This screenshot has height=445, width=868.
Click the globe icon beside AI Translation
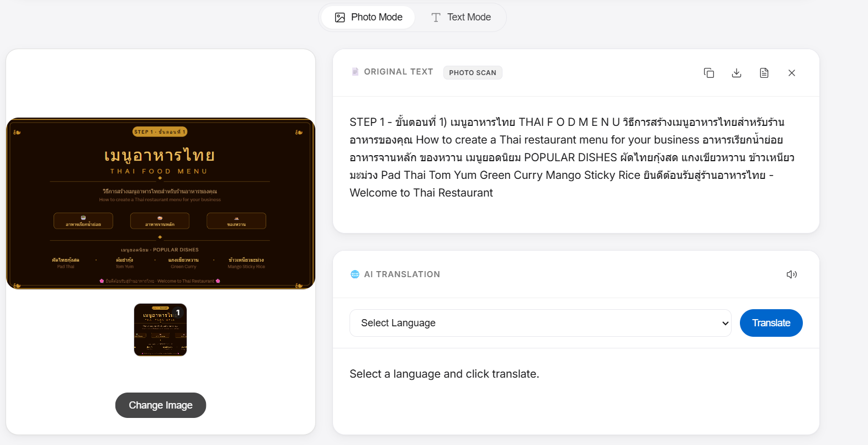pos(355,274)
